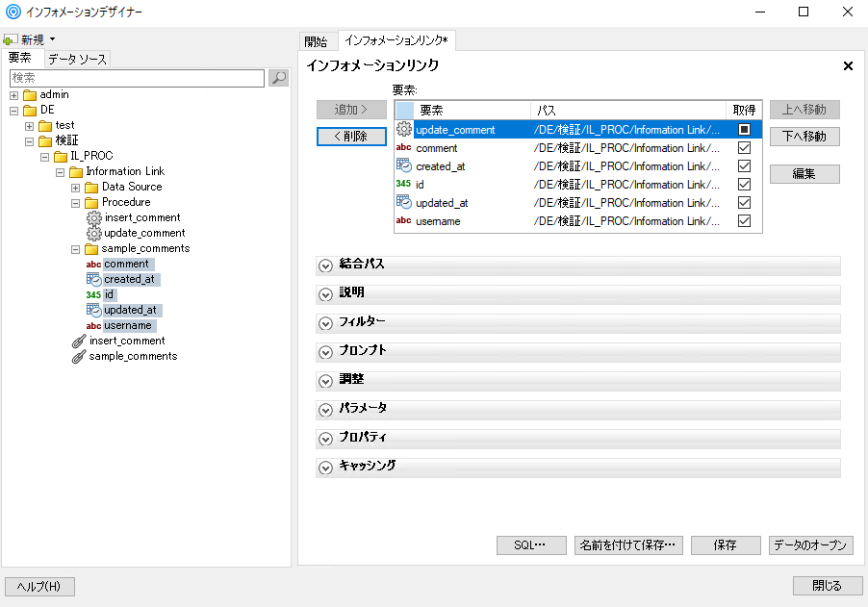This screenshot has height=607, width=868.
Task: Click the パス column header
Action: click(x=627, y=110)
